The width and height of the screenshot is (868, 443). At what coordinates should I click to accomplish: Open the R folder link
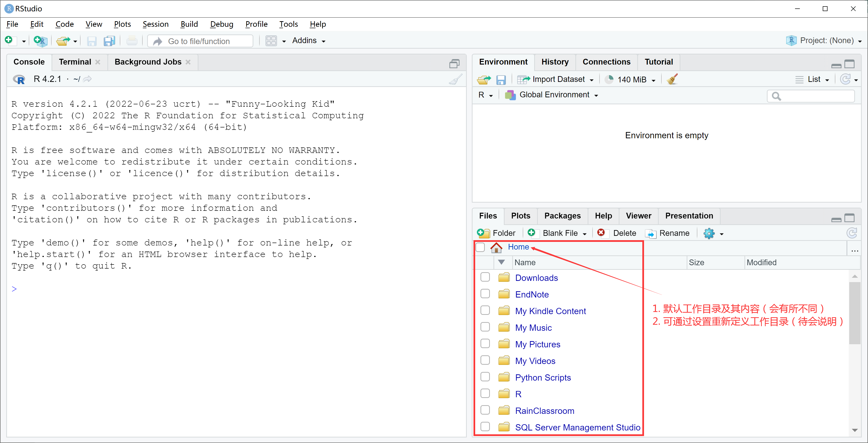(x=518, y=394)
